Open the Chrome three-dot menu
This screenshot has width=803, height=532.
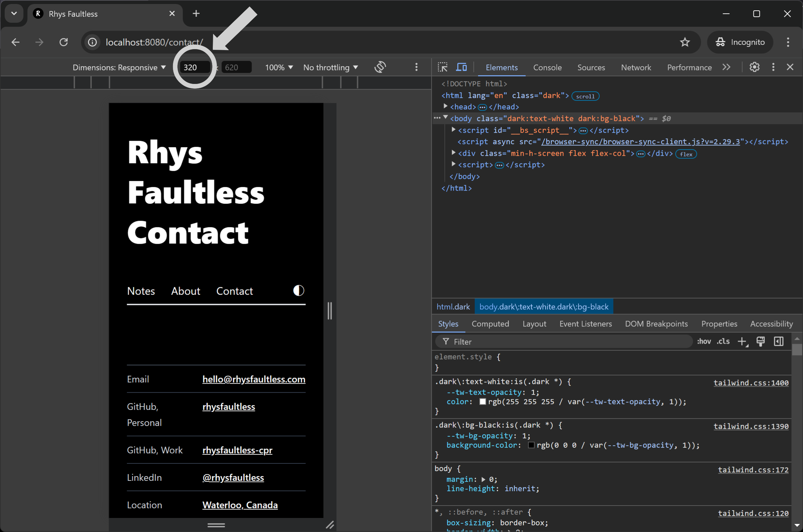click(788, 42)
